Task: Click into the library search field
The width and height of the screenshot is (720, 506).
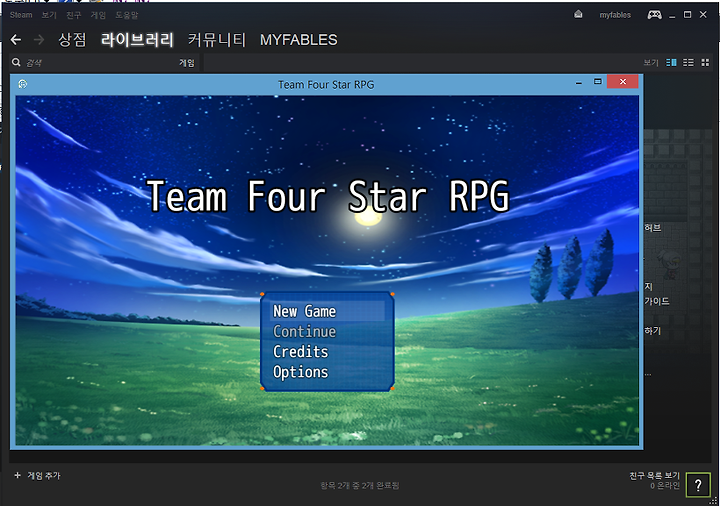Action: 99,62
